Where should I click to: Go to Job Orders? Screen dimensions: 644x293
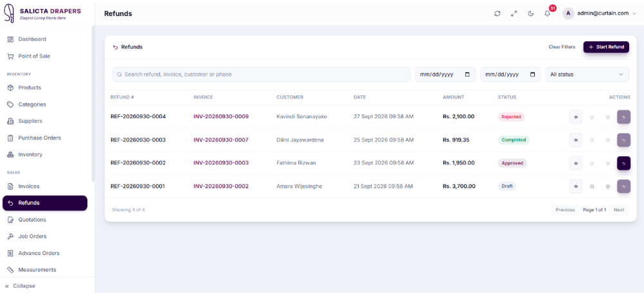coord(45,236)
